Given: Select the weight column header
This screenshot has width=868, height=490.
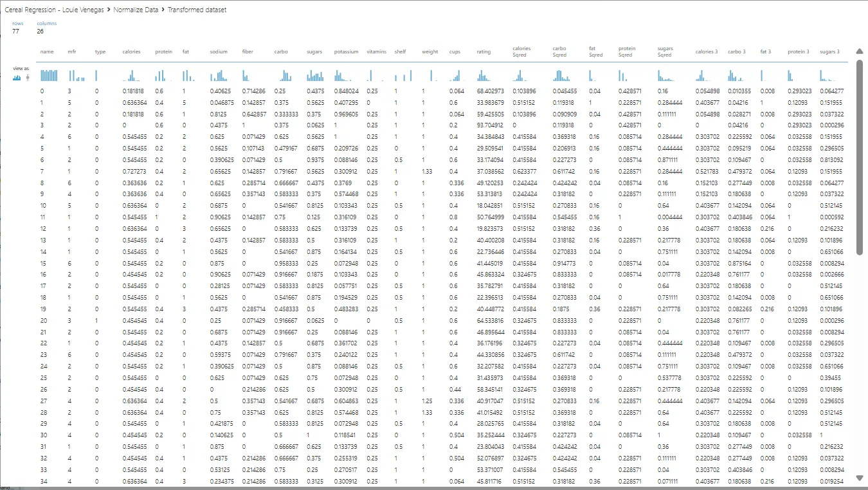Looking at the screenshot, I should (x=430, y=51).
